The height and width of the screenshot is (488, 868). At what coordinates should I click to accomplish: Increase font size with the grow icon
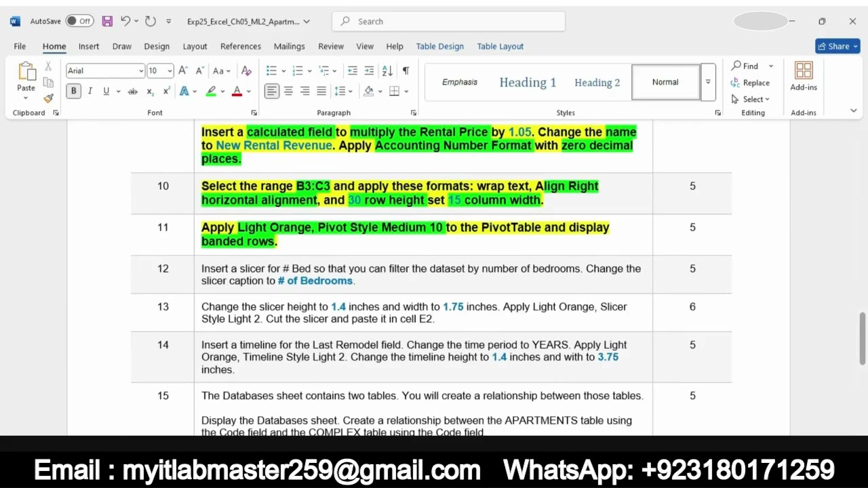[x=183, y=70]
